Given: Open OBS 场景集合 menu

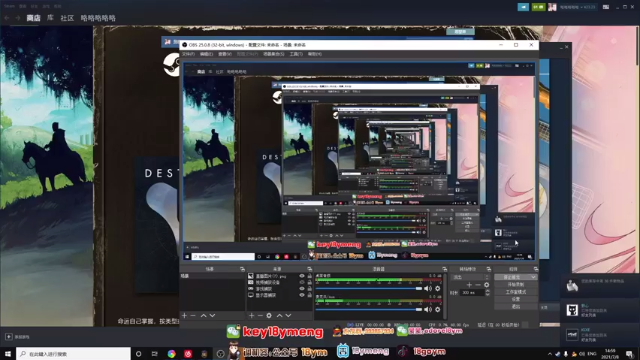Looking at the screenshot, I should coord(273,54).
